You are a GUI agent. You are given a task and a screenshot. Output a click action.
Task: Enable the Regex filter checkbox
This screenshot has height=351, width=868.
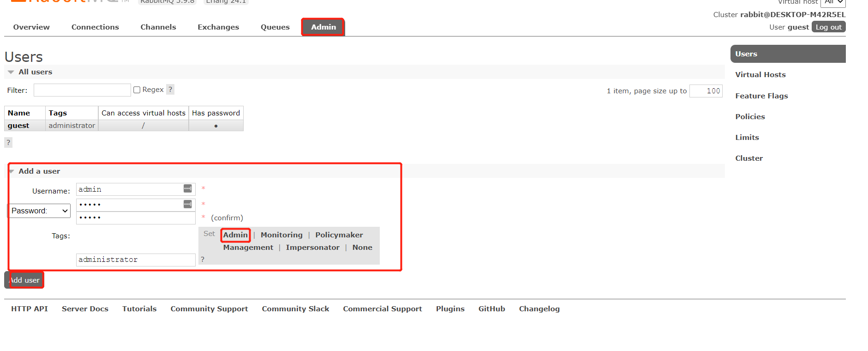(137, 90)
